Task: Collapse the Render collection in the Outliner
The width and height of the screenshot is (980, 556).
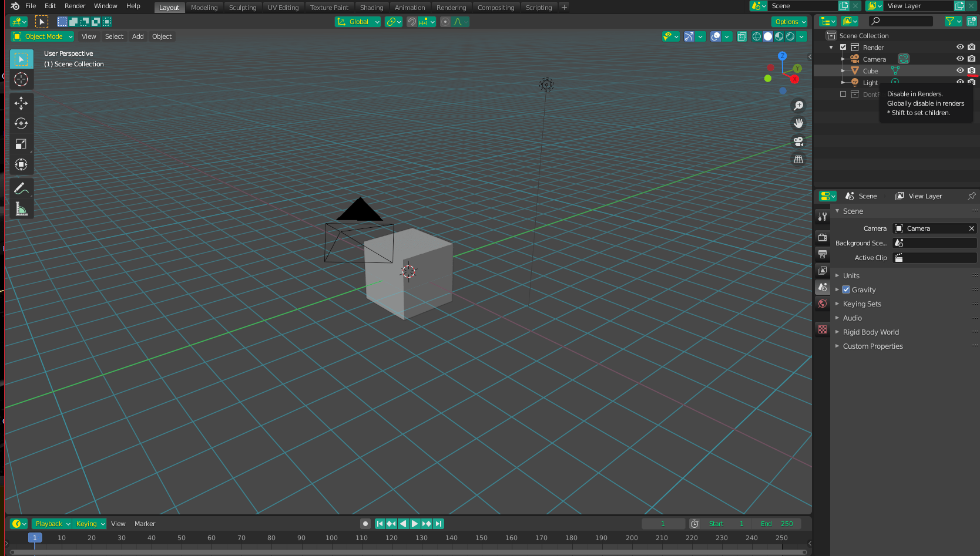Action: tap(831, 47)
